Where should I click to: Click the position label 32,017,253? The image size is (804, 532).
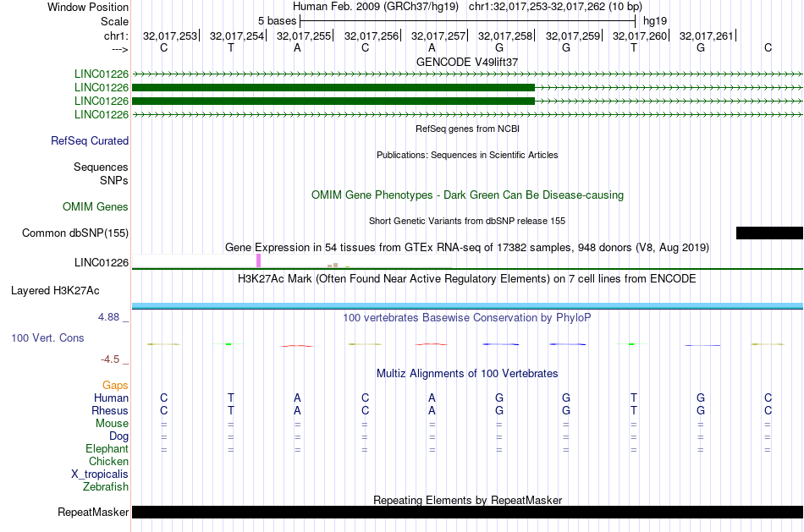click(x=170, y=36)
